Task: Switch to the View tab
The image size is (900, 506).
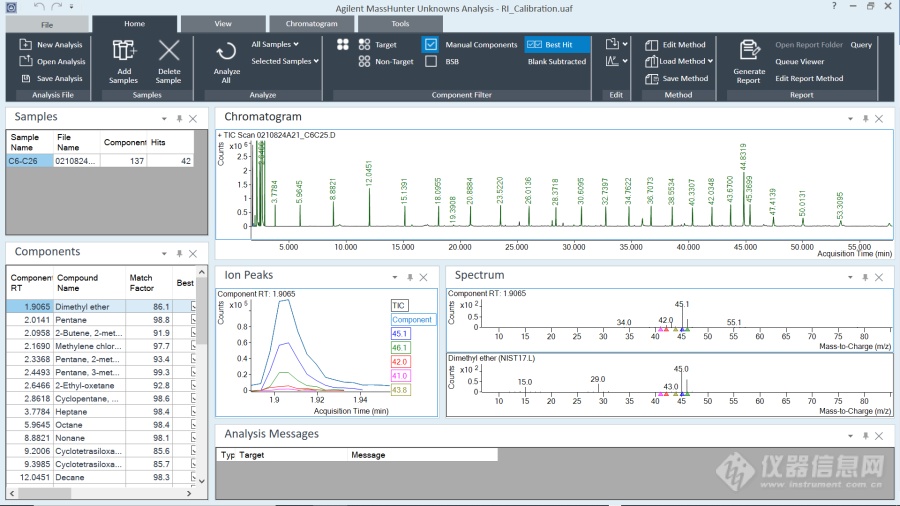Action: point(223,24)
